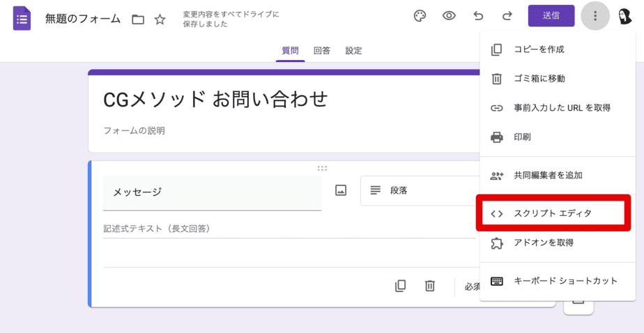The height and width of the screenshot is (333, 644).
Task: Select キーボード ショートカット menu item
Action: [x=558, y=281]
